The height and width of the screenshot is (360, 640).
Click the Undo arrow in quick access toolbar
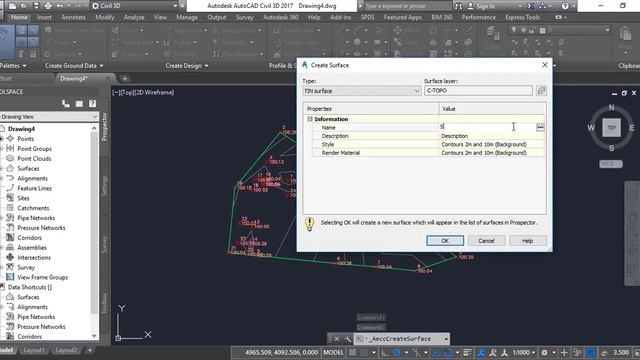60,6
